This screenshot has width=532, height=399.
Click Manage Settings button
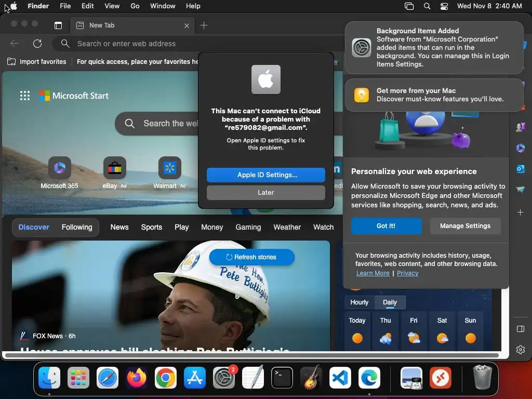point(465,226)
